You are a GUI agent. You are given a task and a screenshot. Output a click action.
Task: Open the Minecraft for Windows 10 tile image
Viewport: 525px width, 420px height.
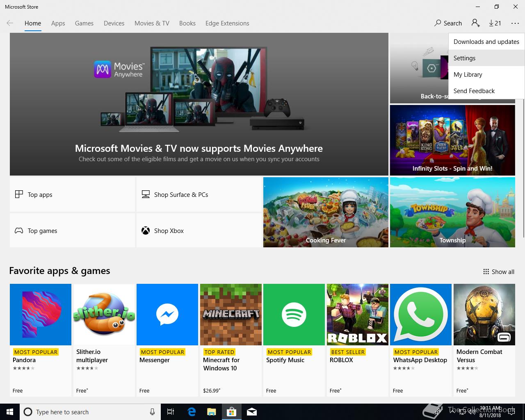231,315
